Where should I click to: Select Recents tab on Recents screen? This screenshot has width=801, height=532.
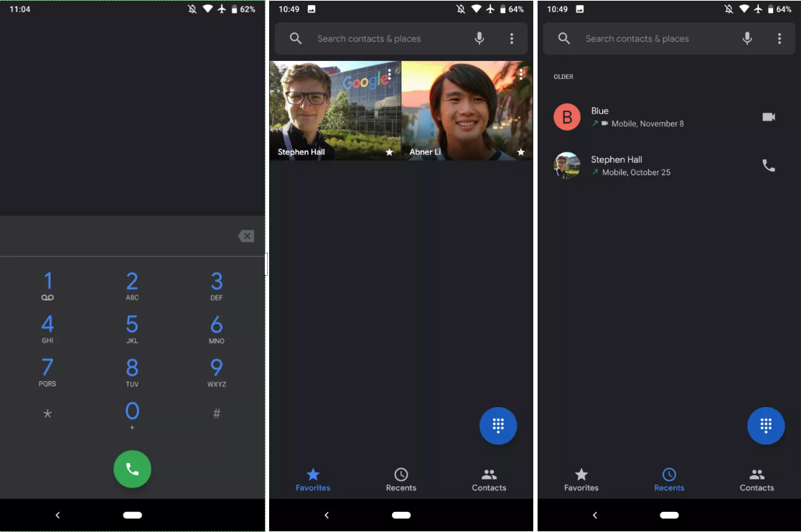click(669, 480)
